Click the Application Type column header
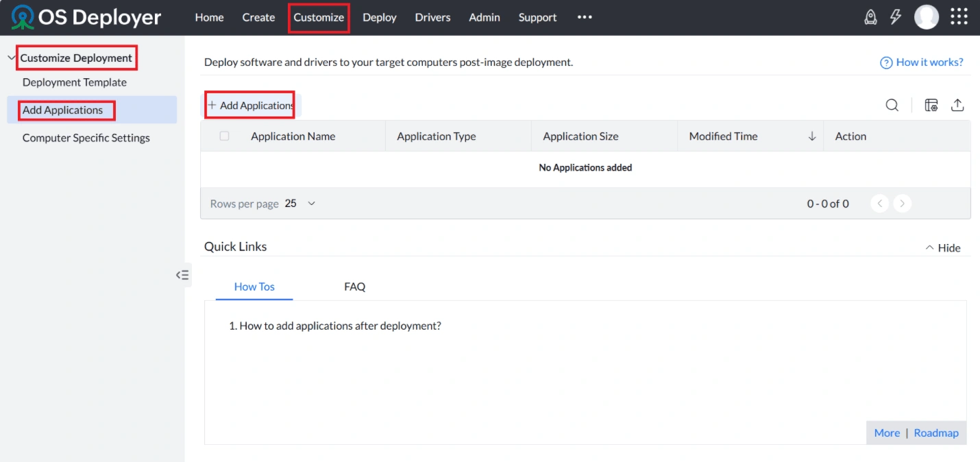Screen dimensions: 980x462 (x=436, y=136)
